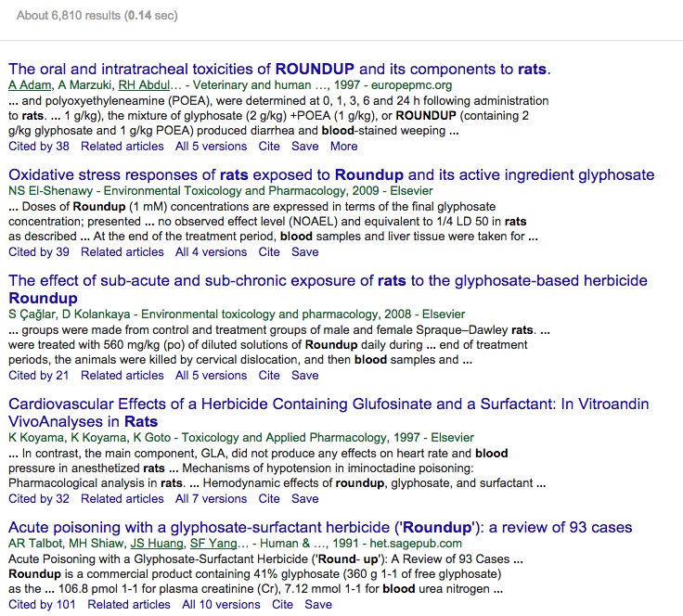Cite the Acute poisoning review article
The image size is (683, 616).
pyautogui.click(x=283, y=604)
